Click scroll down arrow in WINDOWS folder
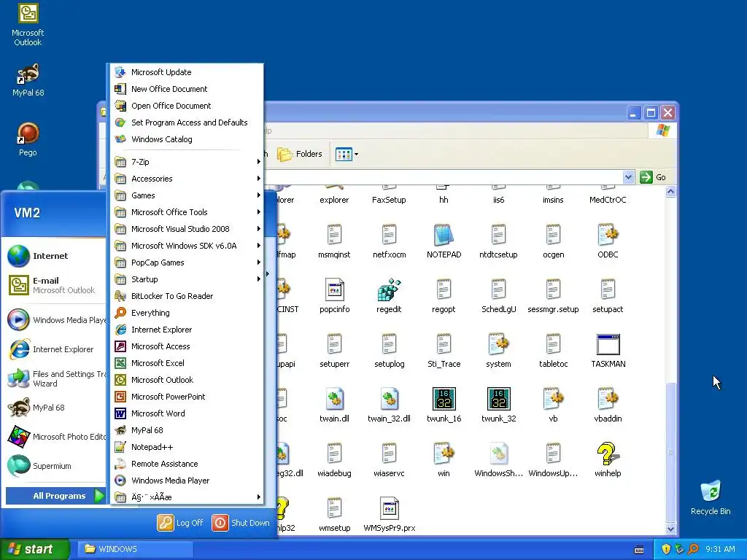The height and width of the screenshot is (560, 747). tap(670, 529)
